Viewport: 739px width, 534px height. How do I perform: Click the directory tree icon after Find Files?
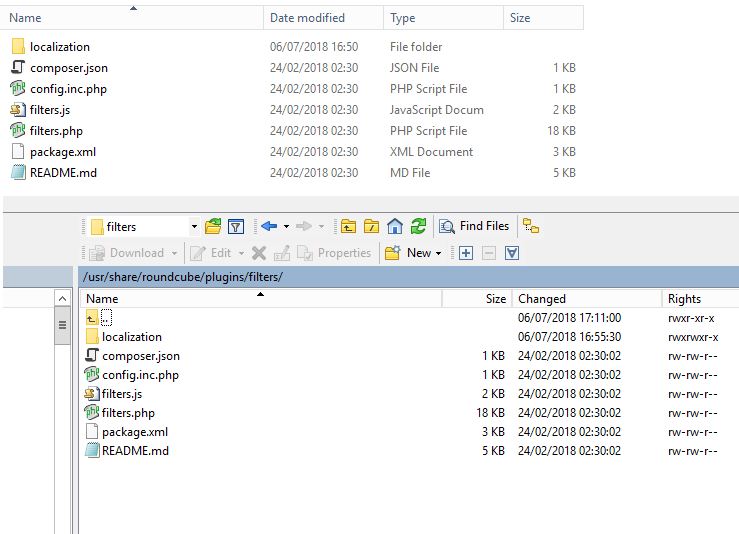pyautogui.click(x=531, y=226)
